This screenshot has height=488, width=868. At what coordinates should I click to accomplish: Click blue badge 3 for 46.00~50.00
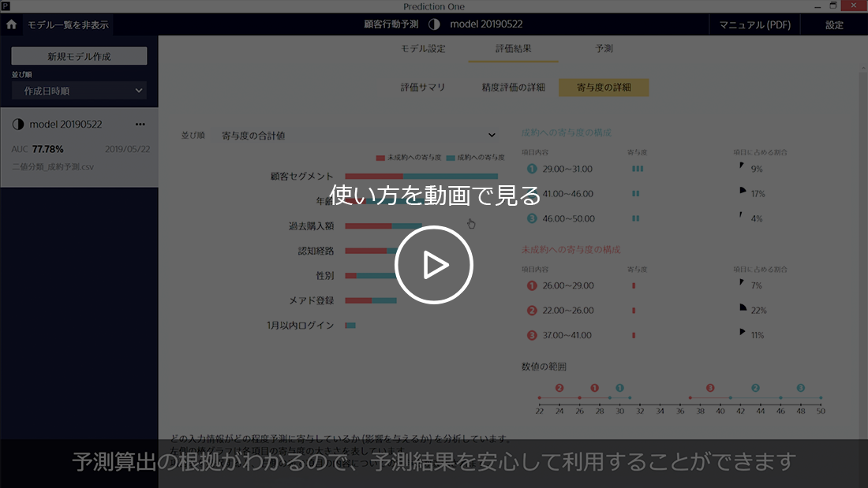click(x=532, y=218)
